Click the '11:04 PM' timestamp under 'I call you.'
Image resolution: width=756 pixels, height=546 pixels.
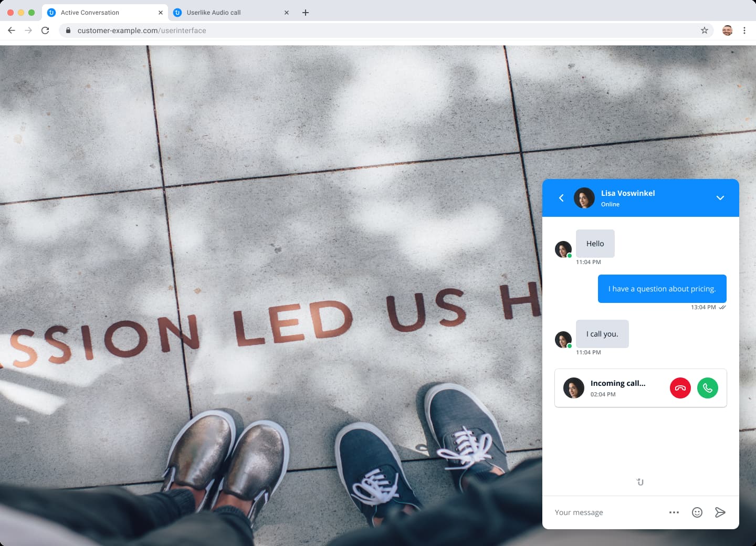588,352
